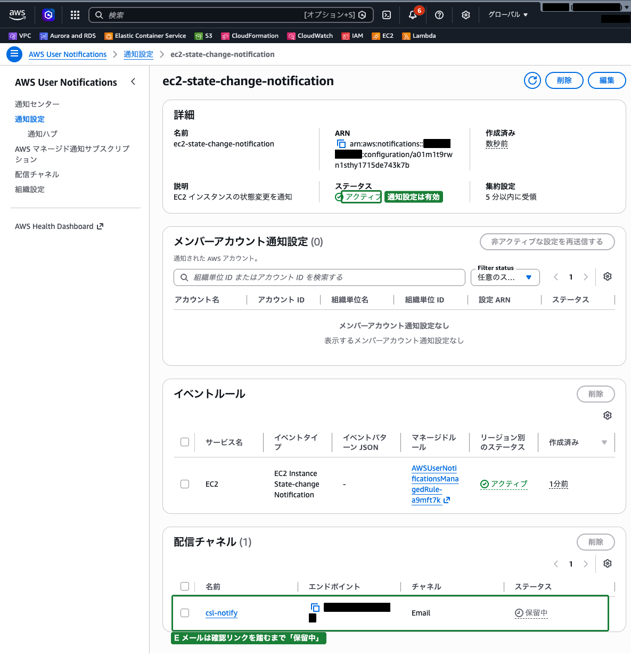Go to next page of member accounts
The image size is (631, 672).
point(586,277)
